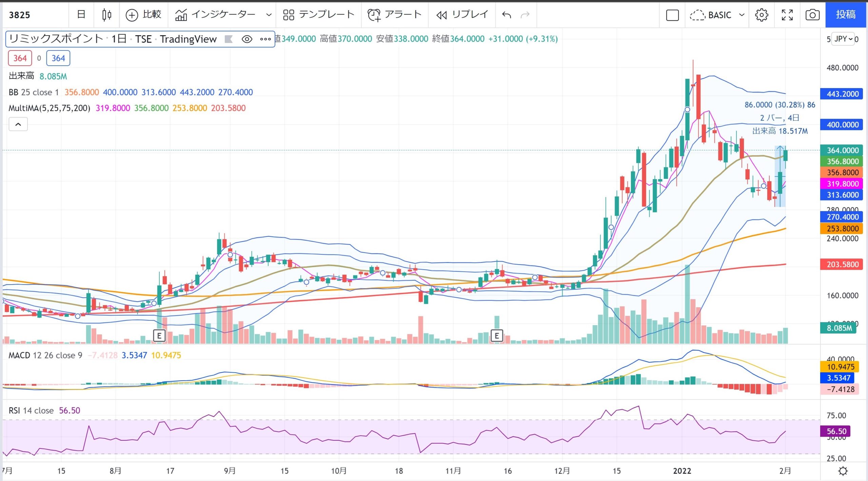The width and height of the screenshot is (868, 481).
Task: Click the リミックスポイント symbol title
Action: [56, 39]
